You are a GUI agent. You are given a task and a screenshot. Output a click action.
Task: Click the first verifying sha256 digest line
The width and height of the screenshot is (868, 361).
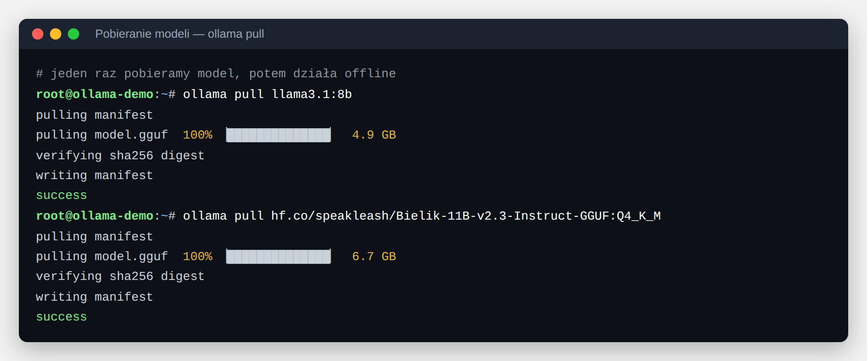120,156
